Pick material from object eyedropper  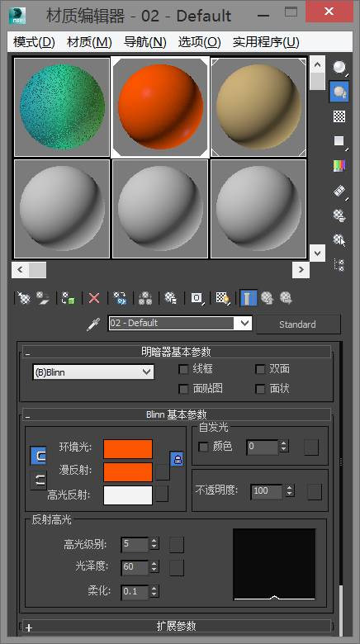click(93, 324)
